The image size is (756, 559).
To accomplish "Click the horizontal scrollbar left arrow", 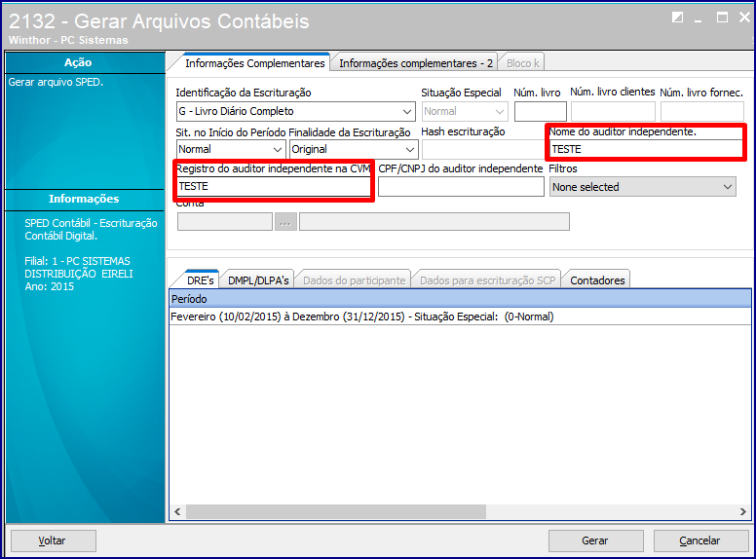I will click(x=177, y=512).
